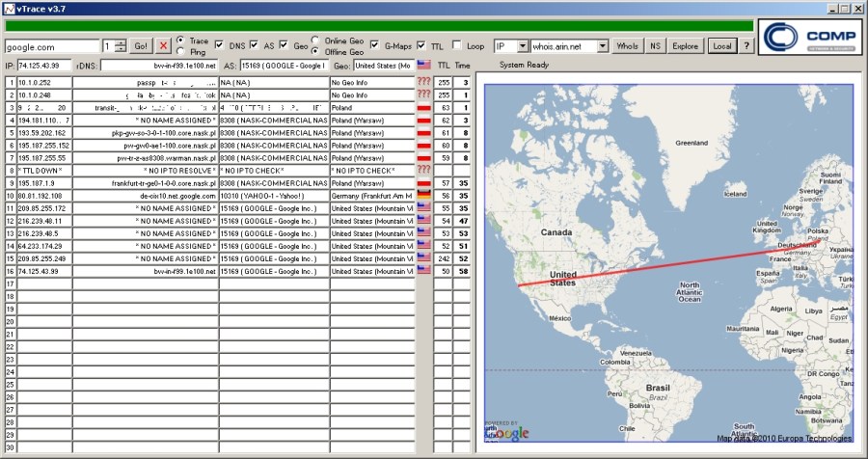Click the System Ready status text

click(x=524, y=65)
